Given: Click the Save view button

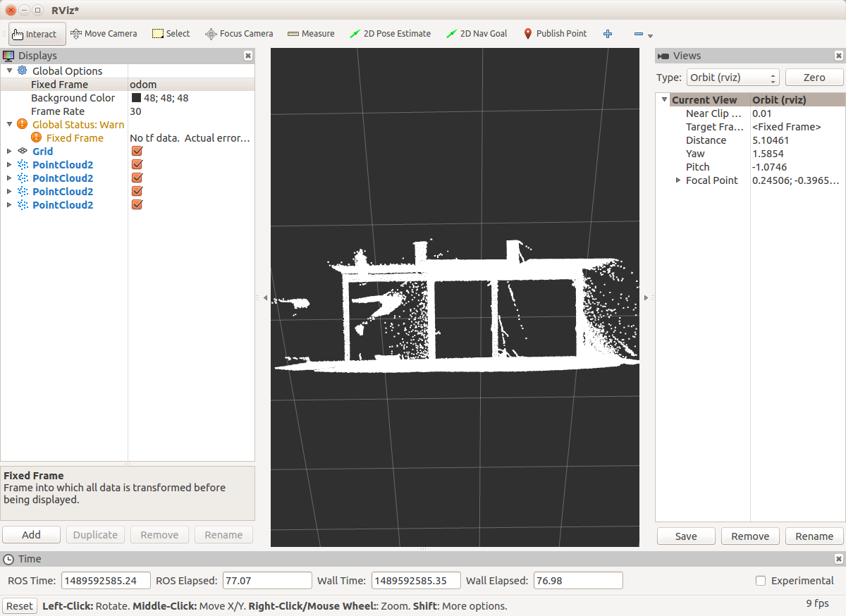Looking at the screenshot, I should 686,536.
